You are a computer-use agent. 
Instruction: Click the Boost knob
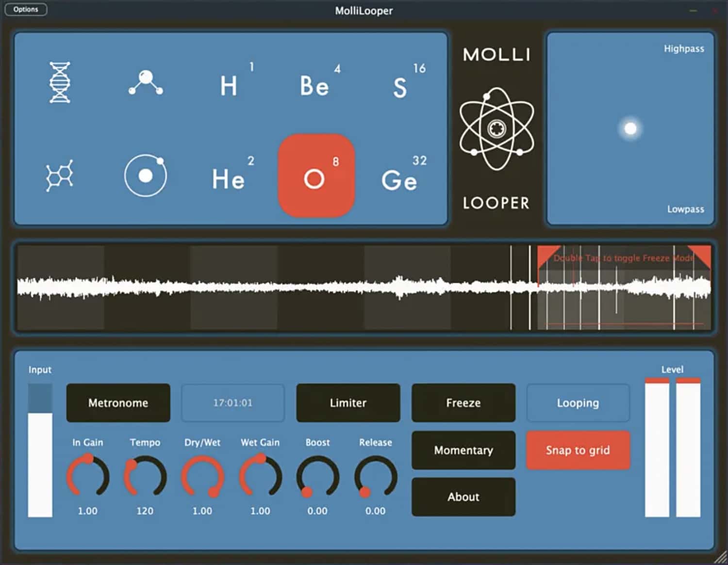click(x=317, y=477)
